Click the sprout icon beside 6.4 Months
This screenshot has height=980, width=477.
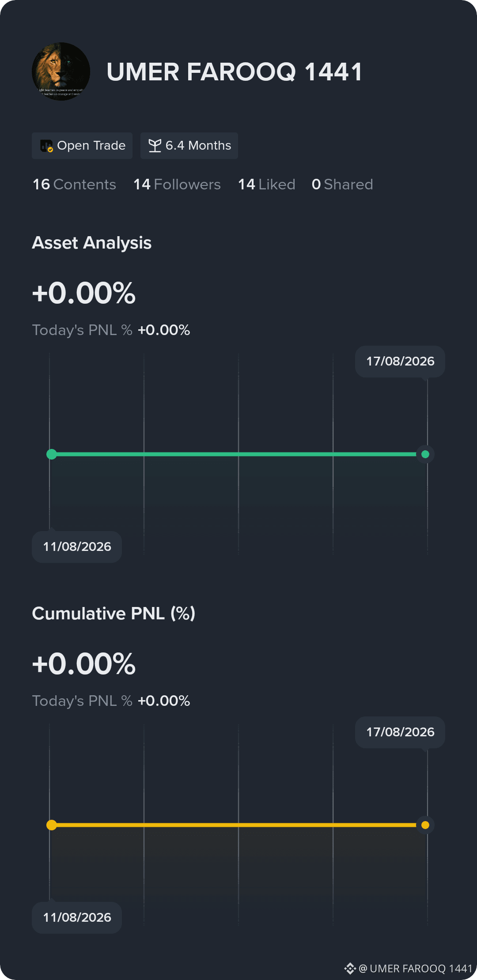point(155,146)
